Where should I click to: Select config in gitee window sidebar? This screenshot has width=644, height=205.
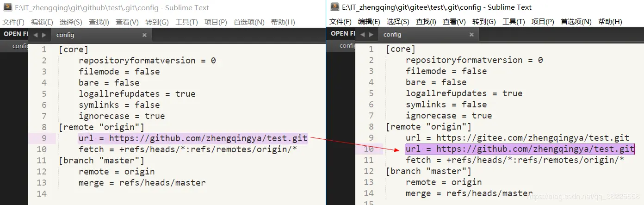coord(347,45)
